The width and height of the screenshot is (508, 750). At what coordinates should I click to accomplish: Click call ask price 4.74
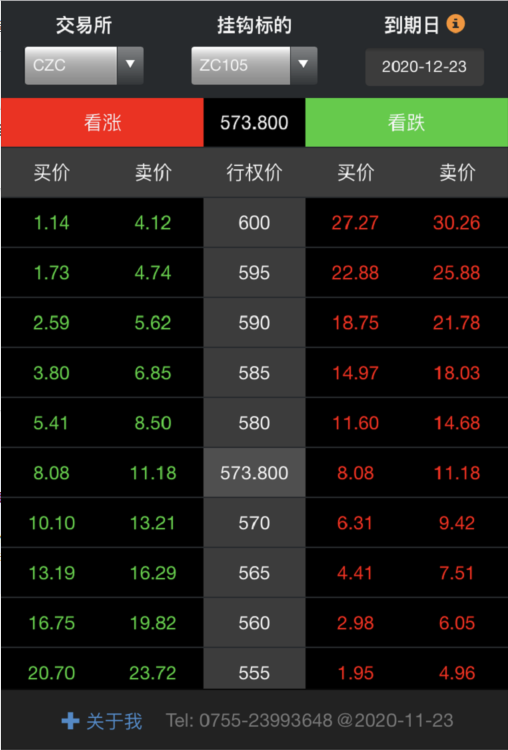[153, 273]
